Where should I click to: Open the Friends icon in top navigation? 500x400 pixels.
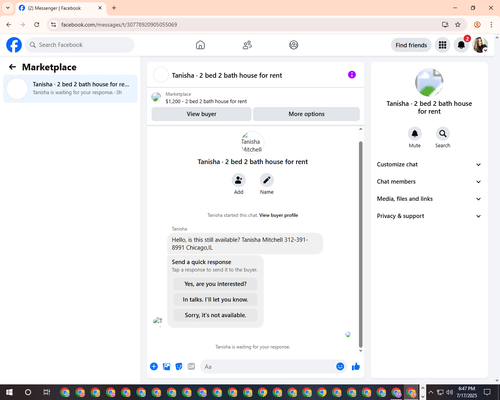(247, 45)
